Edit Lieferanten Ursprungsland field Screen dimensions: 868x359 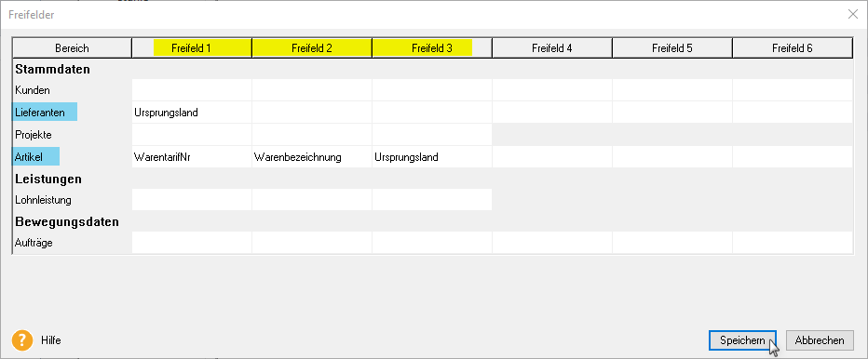pos(192,113)
